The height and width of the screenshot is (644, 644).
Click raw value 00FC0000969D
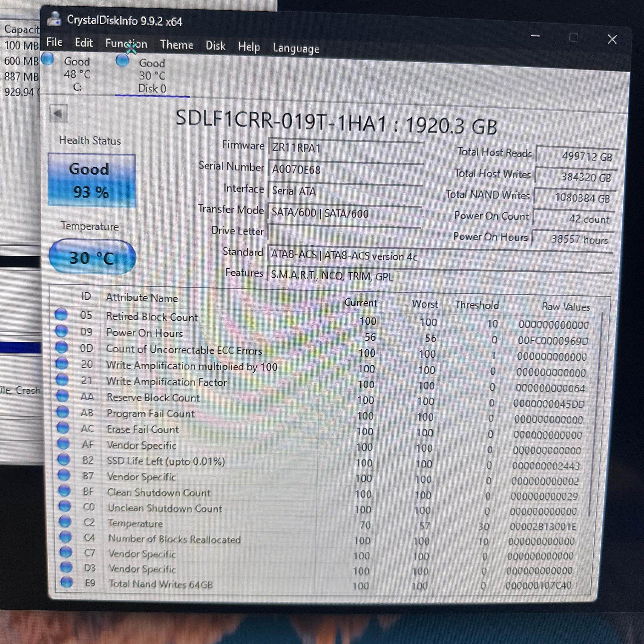pyautogui.click(x=553, y=340)
